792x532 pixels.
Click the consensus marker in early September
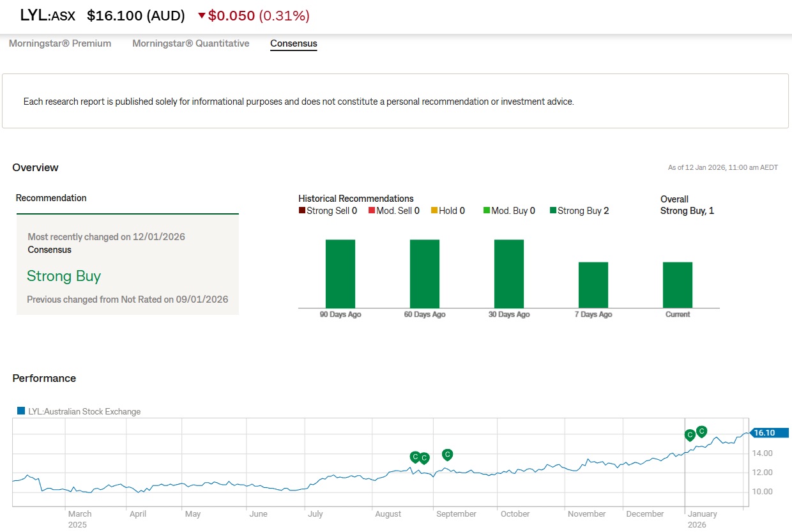(447, 454)
